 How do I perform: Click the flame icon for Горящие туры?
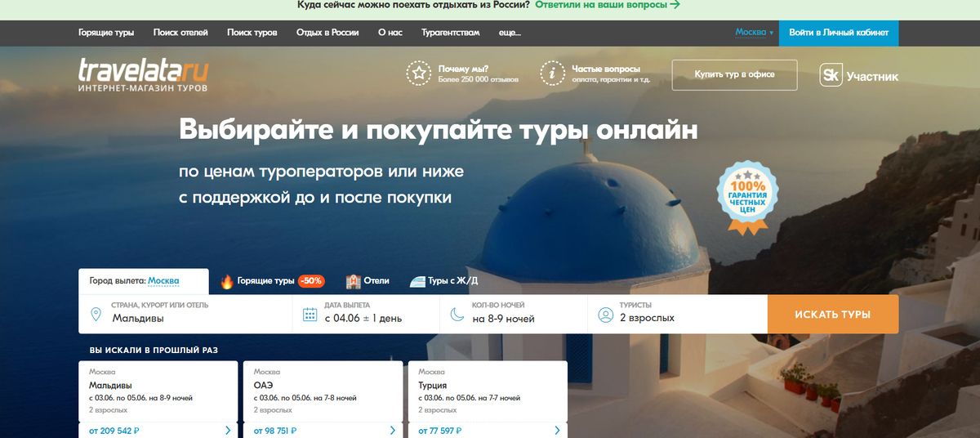pyautogui.click(x=226, y=281)
